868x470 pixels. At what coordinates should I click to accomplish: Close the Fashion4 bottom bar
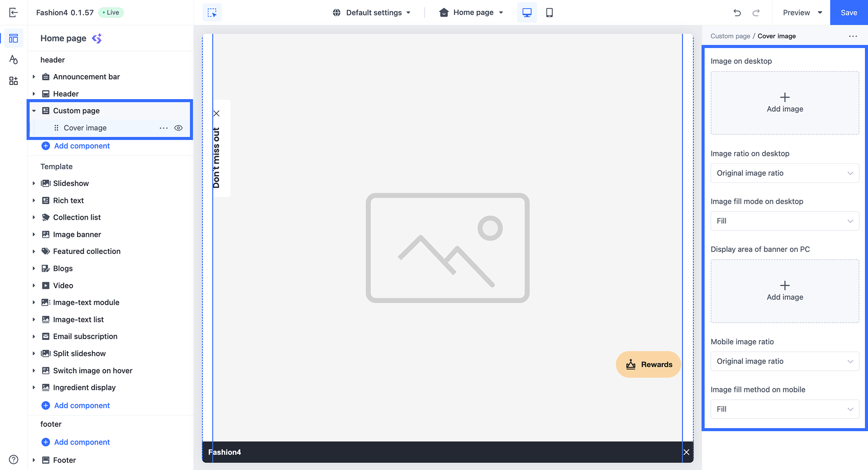tap(686, 452)
